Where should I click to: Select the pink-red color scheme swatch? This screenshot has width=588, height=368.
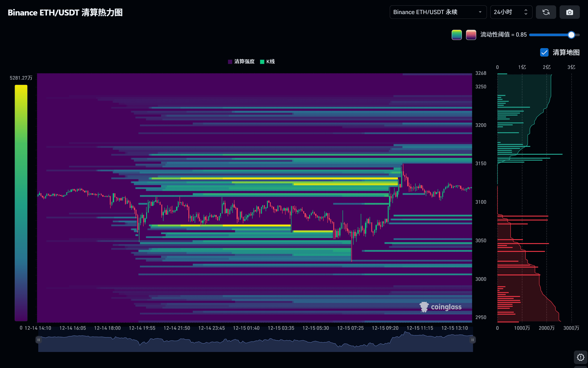pos(471,35)
